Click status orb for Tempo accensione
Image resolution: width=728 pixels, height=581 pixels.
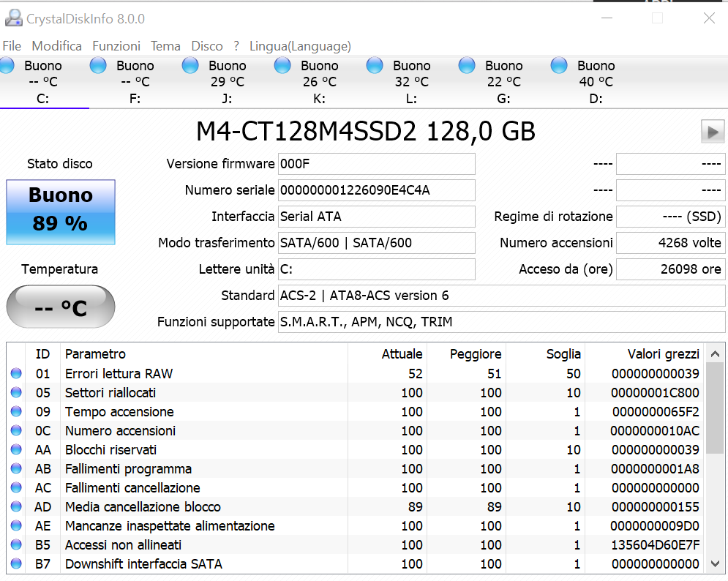[16, 411]
